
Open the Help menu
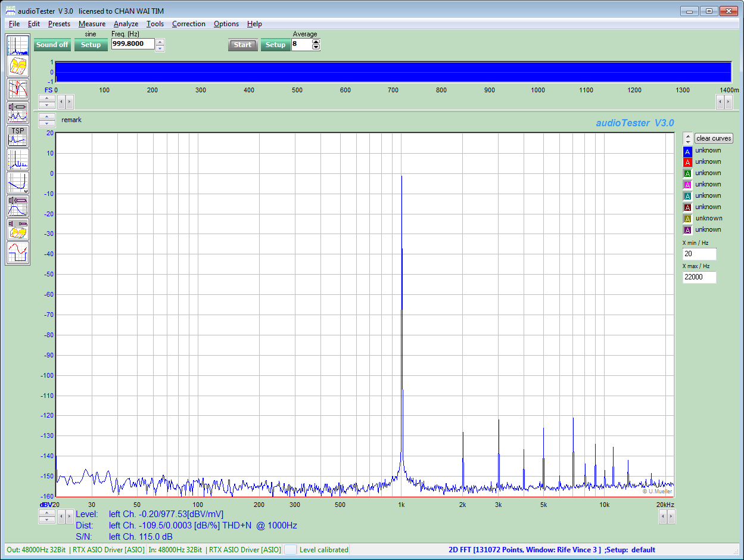[x=254, y=24]
